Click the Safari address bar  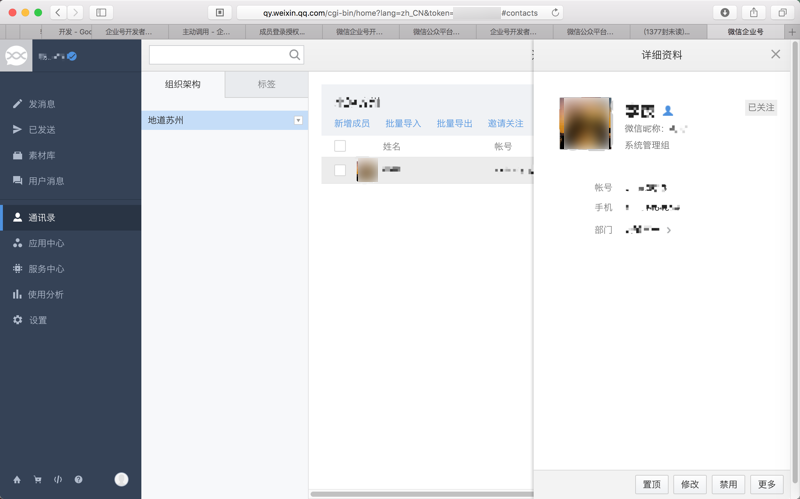pos(399,13)
